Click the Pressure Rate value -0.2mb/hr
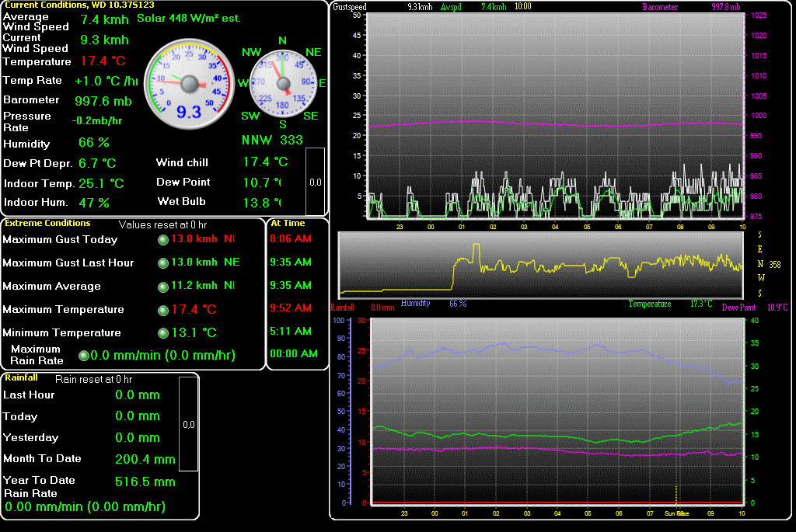This screenshot has width=796, height=532. click(x=97, y=120)
